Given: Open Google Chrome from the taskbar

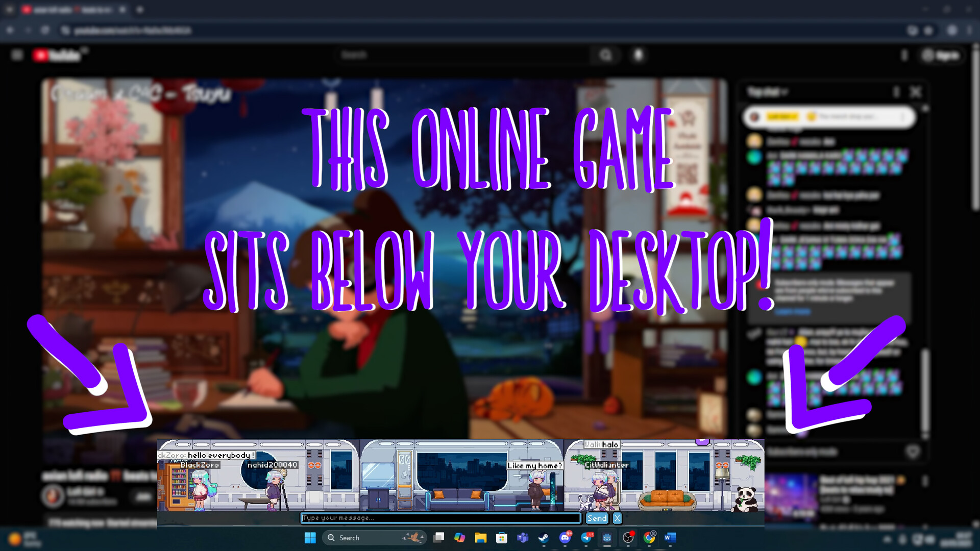Looking at the screenshot, I should coord(649,538).
